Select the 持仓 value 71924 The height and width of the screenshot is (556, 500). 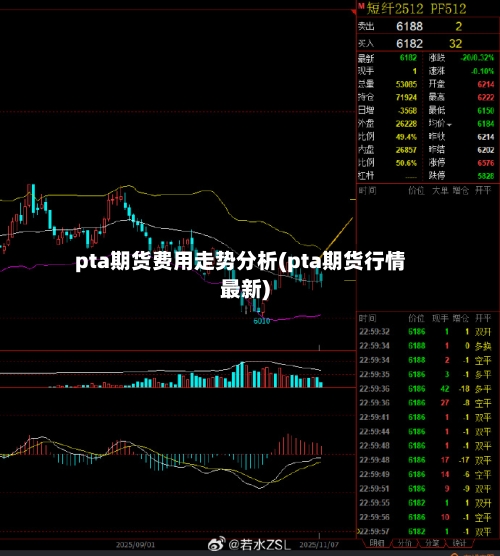point(406,97)
